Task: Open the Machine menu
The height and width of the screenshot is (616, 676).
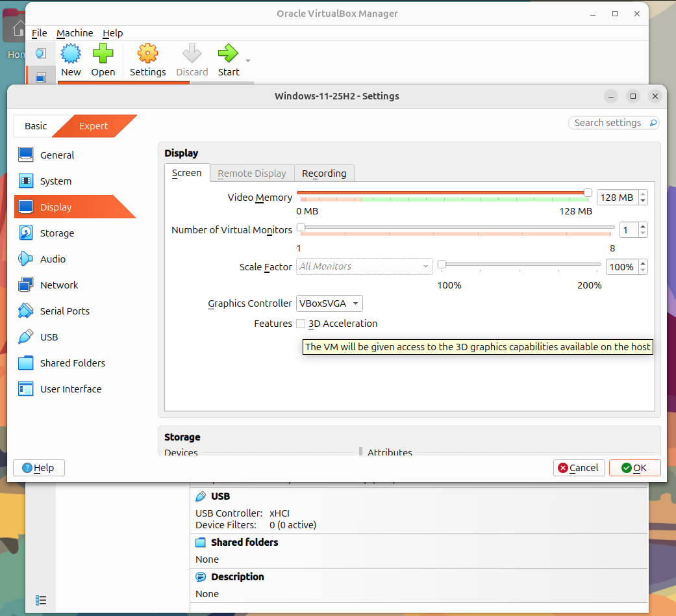Action: [75, 33]
